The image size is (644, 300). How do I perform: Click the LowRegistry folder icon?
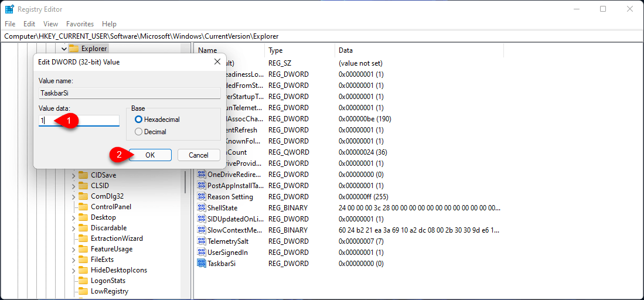coord(83,291)
